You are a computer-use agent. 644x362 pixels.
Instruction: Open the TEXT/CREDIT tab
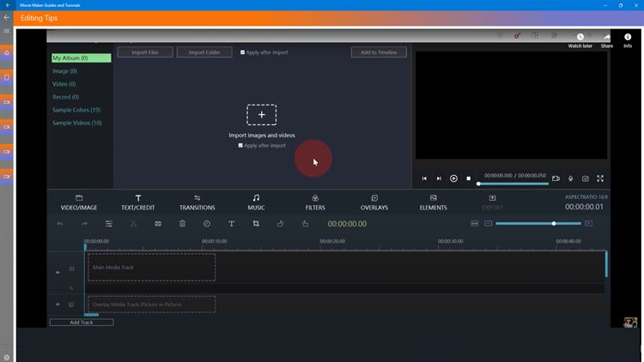(138, 202)
